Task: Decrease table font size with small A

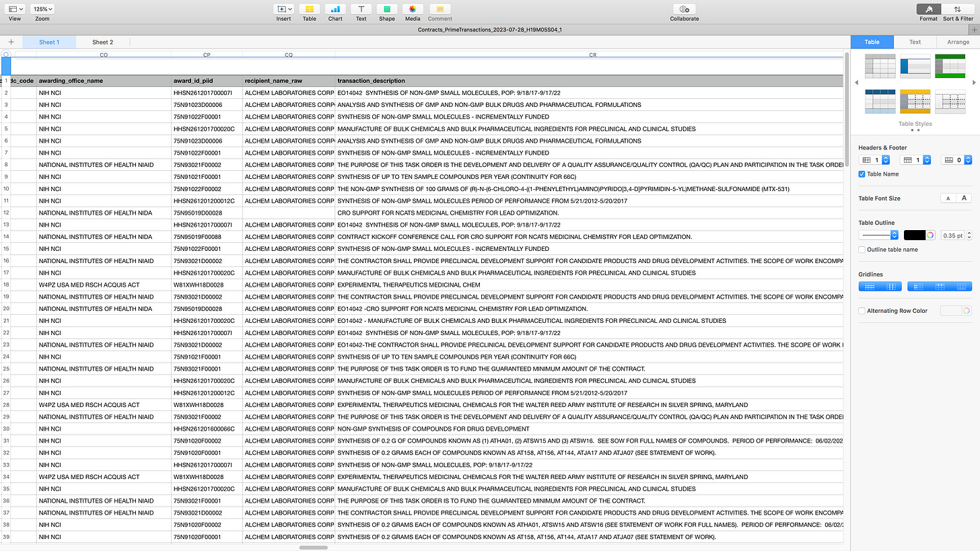Action: (x=948, y=198)
